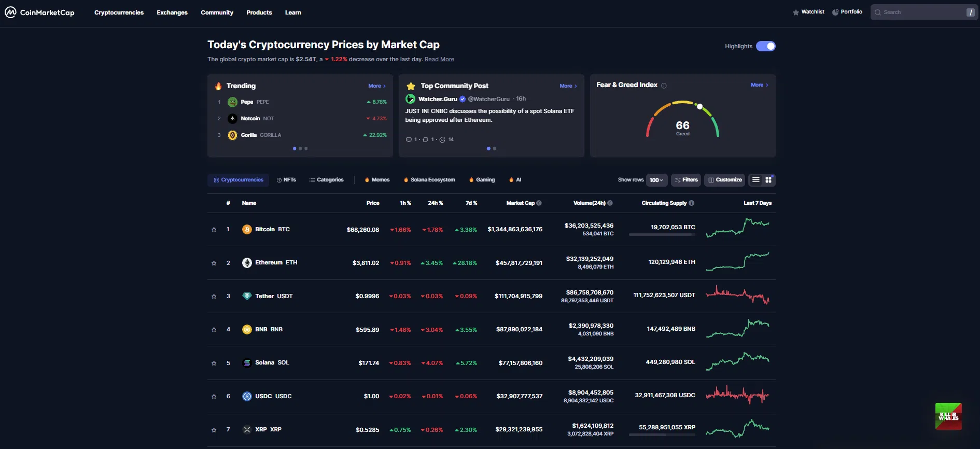This screenshot has width=980, height=449.
Task: Star XRP to add to watchlist
Action: [x=214, y=430]
